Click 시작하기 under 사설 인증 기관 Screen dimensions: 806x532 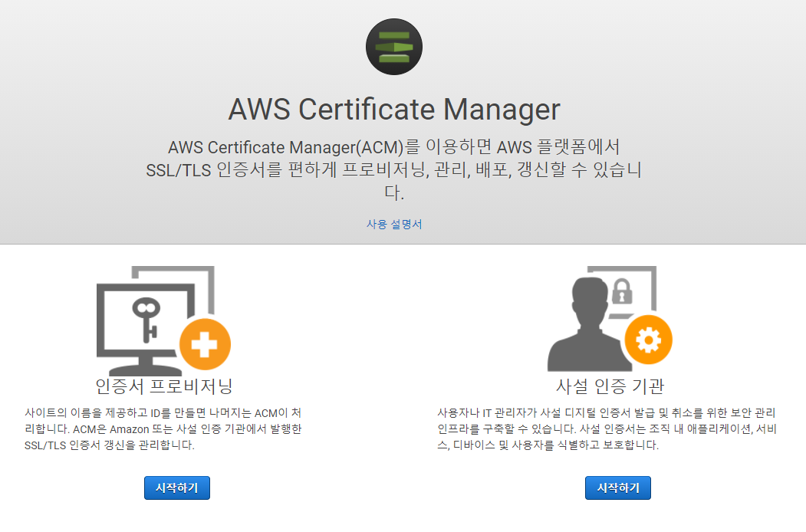(618, 488)
